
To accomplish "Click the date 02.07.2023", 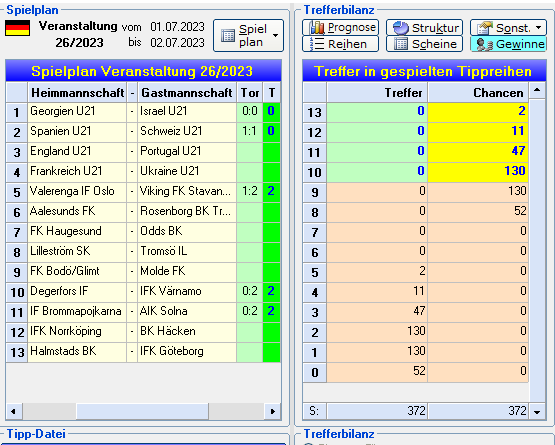I will [x=177, y=43].
